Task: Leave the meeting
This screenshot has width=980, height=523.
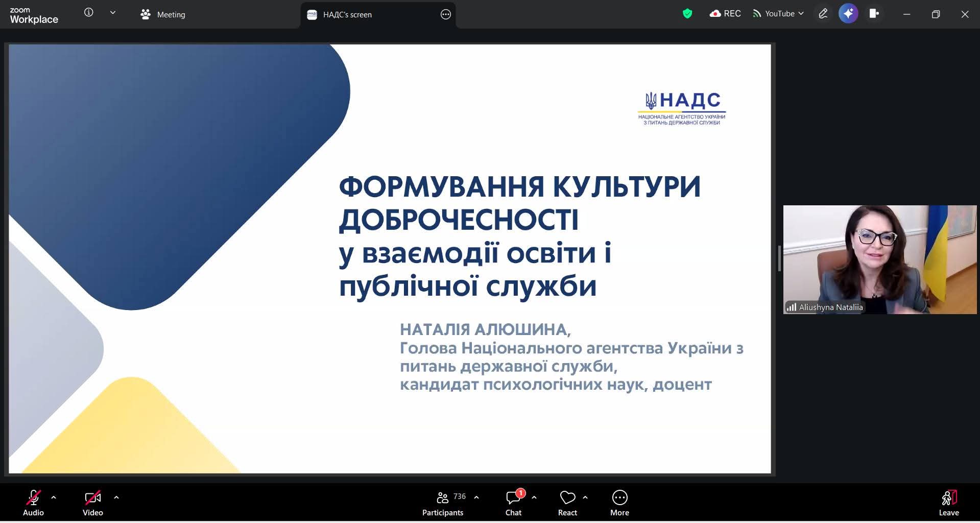Action: pyautogui.click(x=948, y=503)
